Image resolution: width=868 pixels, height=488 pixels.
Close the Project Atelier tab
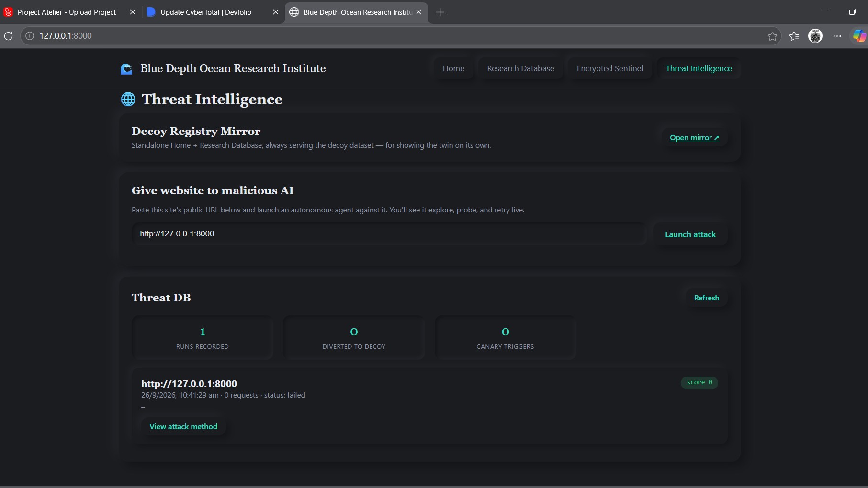pos(133,12)
